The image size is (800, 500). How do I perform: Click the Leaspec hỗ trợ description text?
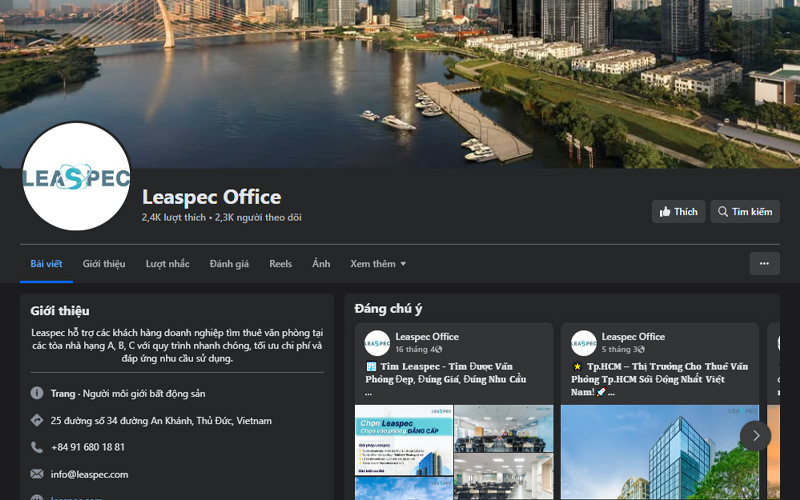(177, 345)
